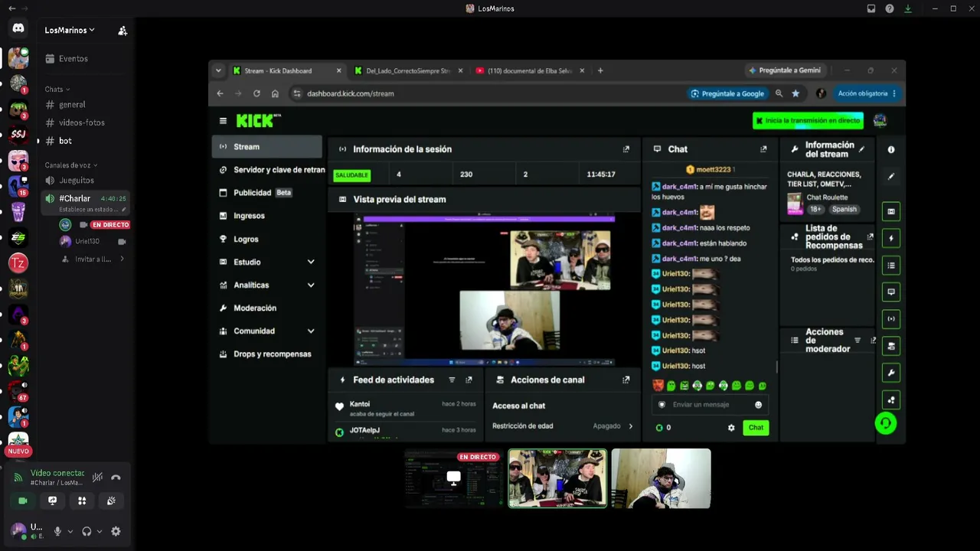Click Pregúntale a Google in the address bar

727,93
